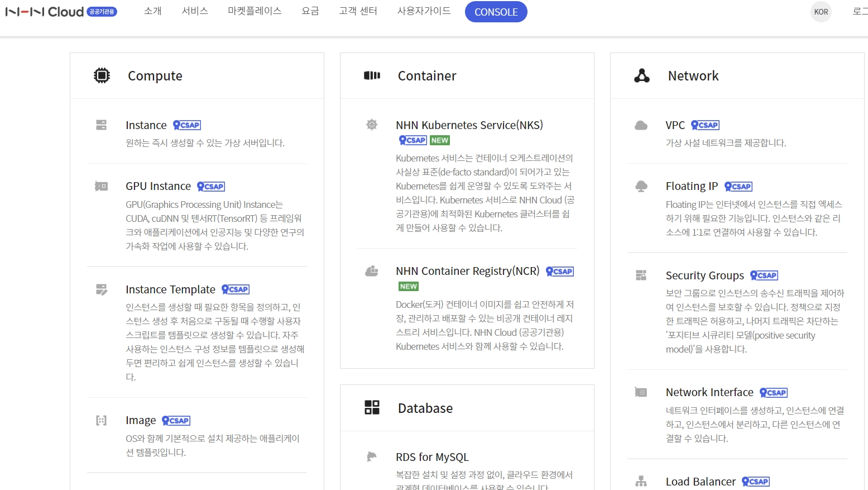Screen dimensions: 868x490
Task: Click the CSAP badge next to Floating IP
Action: tap(738, 186)
